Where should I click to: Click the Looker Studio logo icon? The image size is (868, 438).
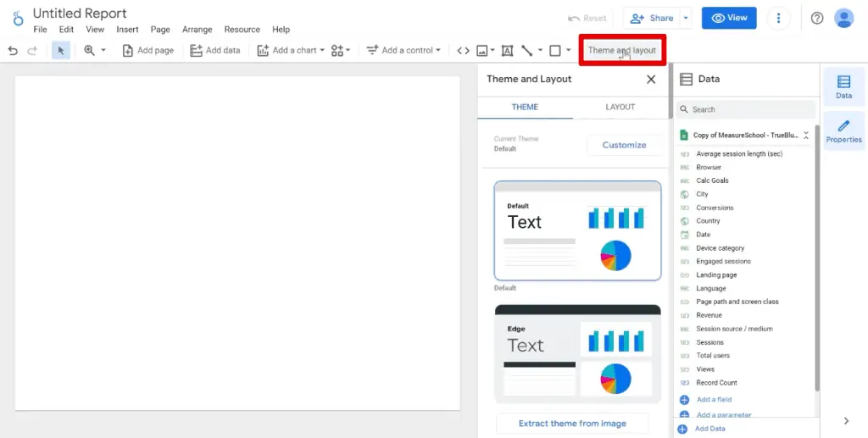pyautogui.click(x=19, y=19)
